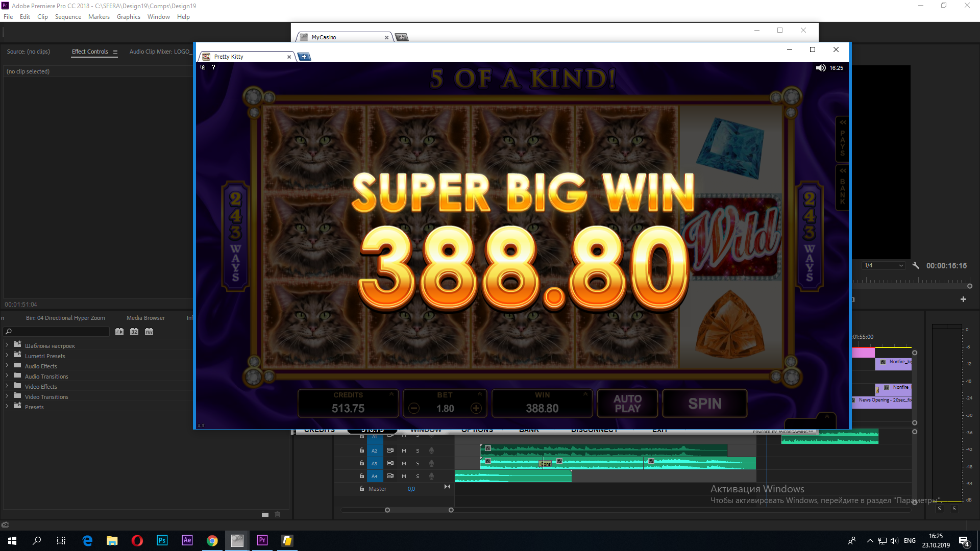Expand the BANK side panel in game
Image resolution: width=980 pixels, height=551 pixels.
[x=842, y=187]
